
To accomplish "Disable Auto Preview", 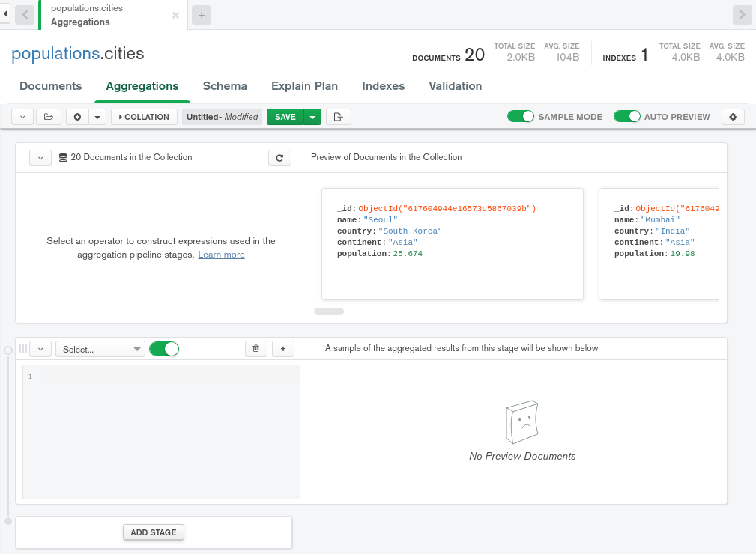I will click(627, 116).
